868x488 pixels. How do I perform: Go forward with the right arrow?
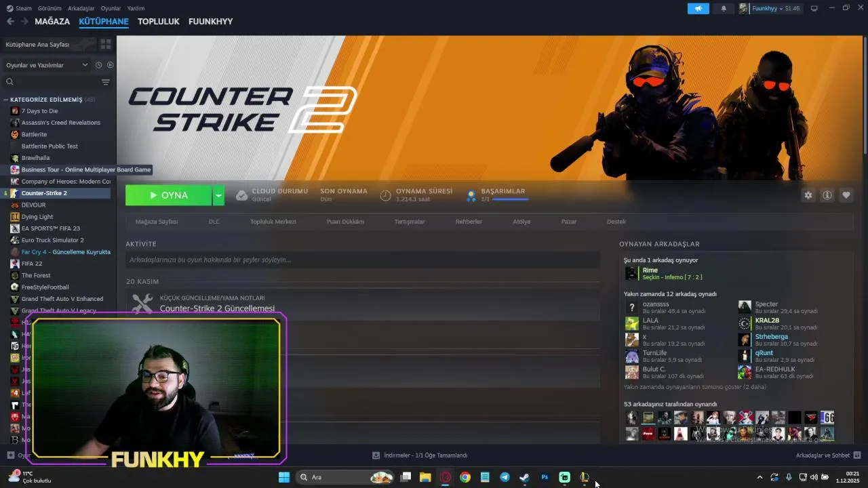click(24, 21)
